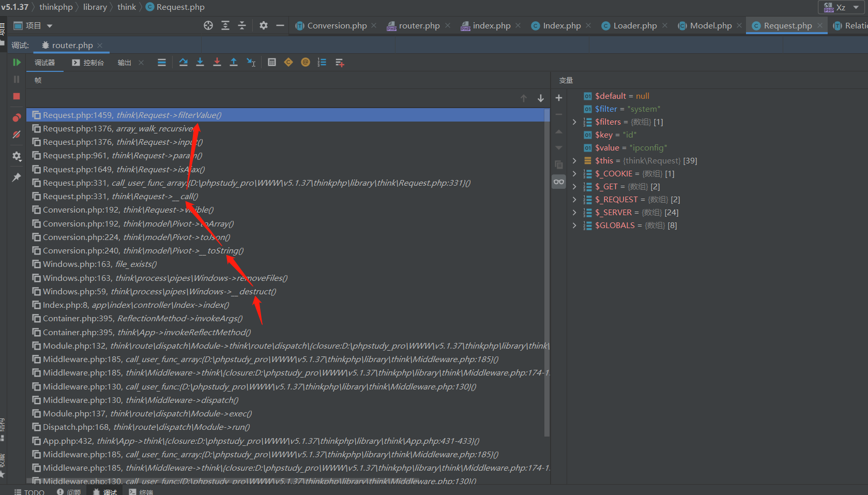Step into with the blue down arrow
The height and width of the screenshot is (495, 868).
tap(200, 63)
